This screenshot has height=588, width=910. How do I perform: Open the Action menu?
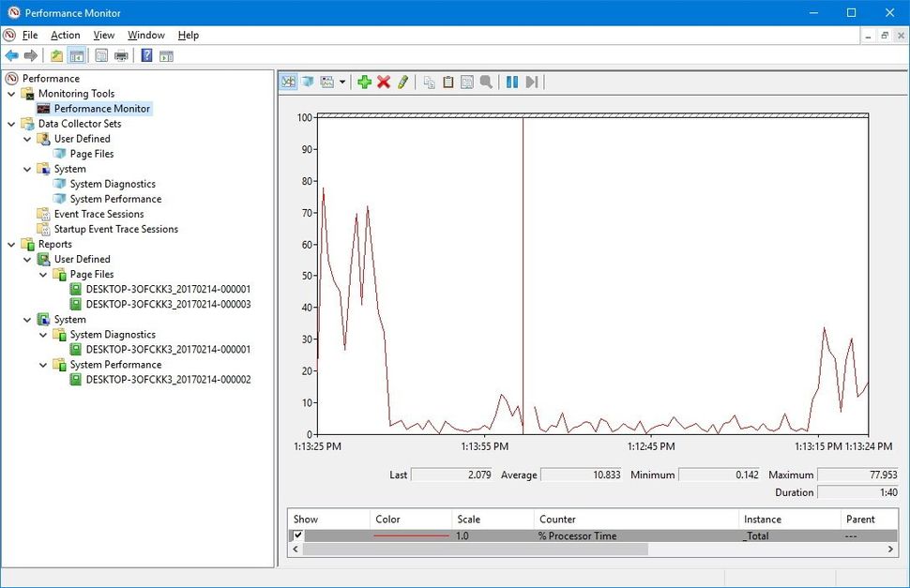pyautogui.click(x=65, y=35)
